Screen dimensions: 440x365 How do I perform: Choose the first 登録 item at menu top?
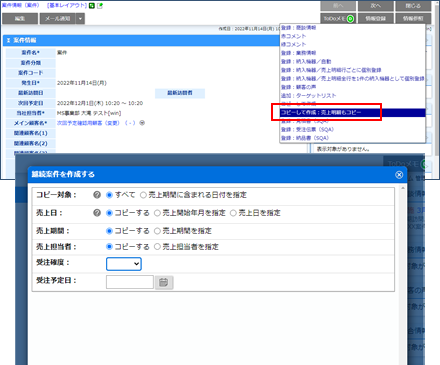(298, 28)
